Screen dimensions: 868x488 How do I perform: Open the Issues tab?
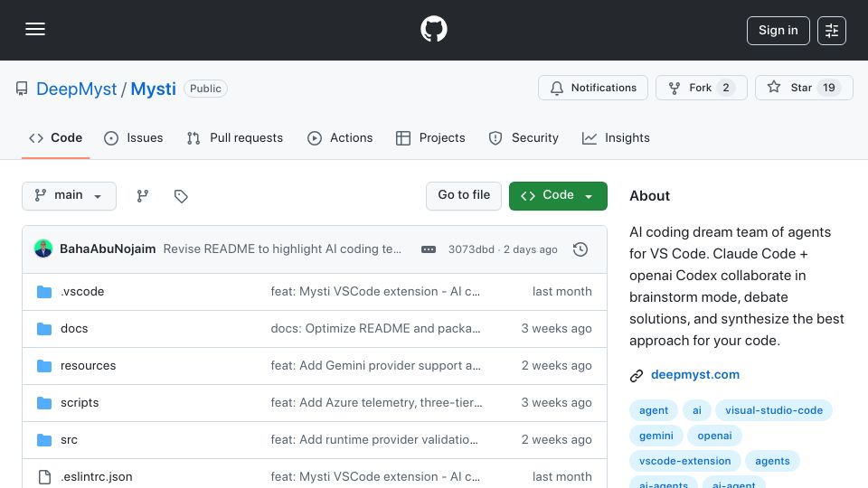(134, 137)
